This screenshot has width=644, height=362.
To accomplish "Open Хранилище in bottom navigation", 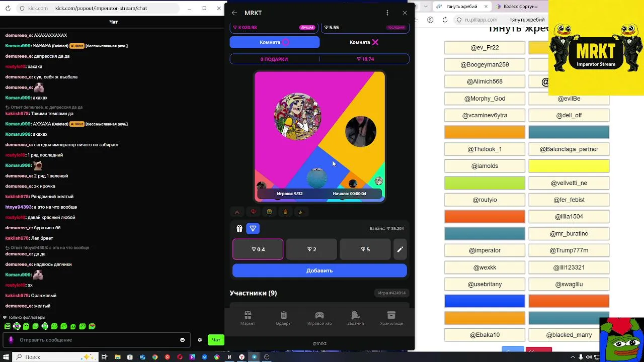I will [x=391, y=318].
